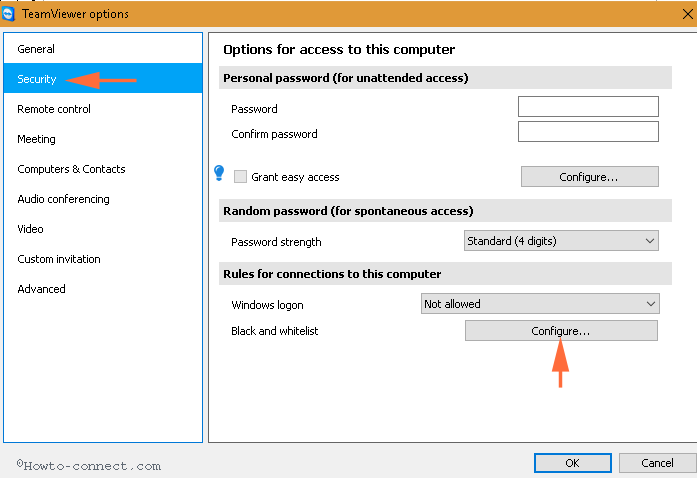
Task: Enable Grant easy access checkbox
Action: click(240, 177)
